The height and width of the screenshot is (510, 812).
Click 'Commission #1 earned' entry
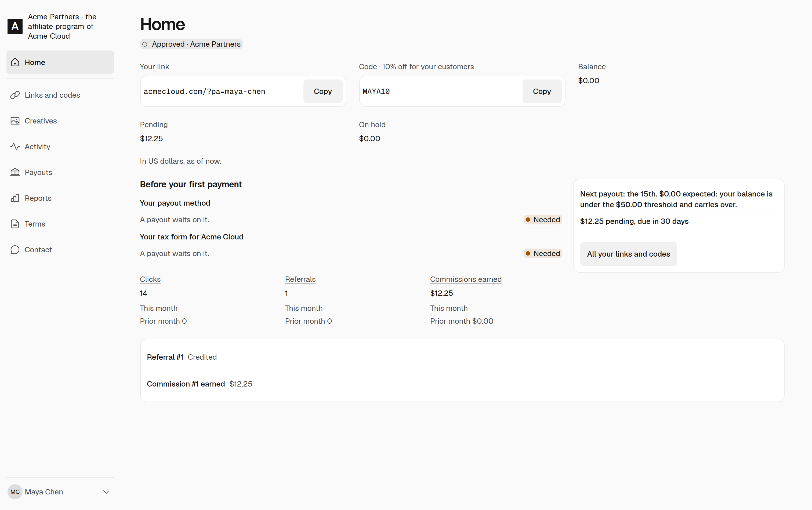point(186,384)
